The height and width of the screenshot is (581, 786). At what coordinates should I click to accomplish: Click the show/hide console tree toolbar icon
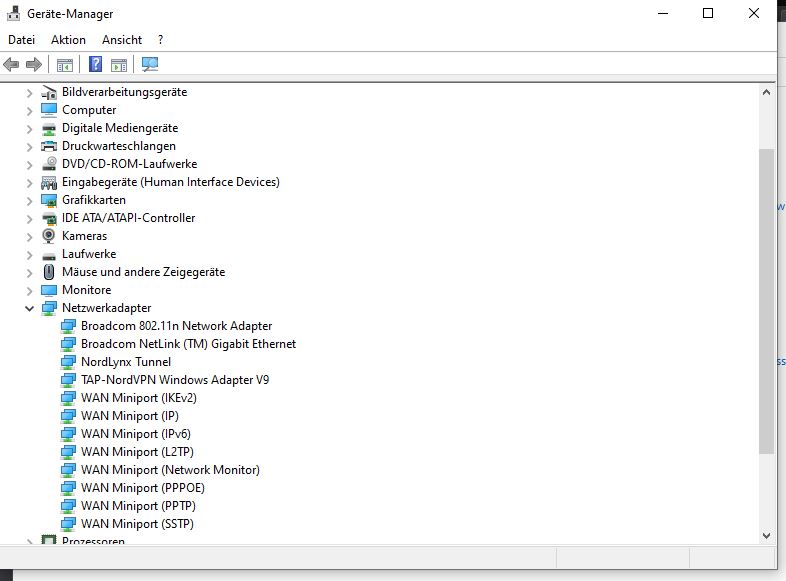click(65, 65)
